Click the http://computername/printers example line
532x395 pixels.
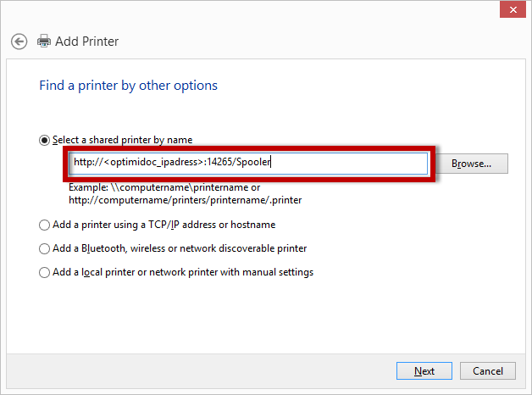185,200
